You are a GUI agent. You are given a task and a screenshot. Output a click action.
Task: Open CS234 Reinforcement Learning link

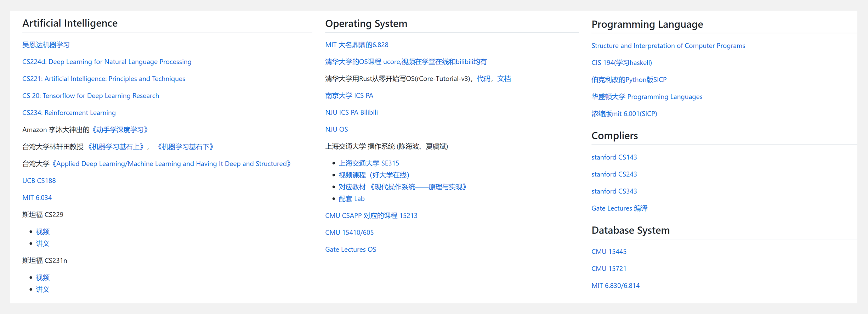click(69, 113)
